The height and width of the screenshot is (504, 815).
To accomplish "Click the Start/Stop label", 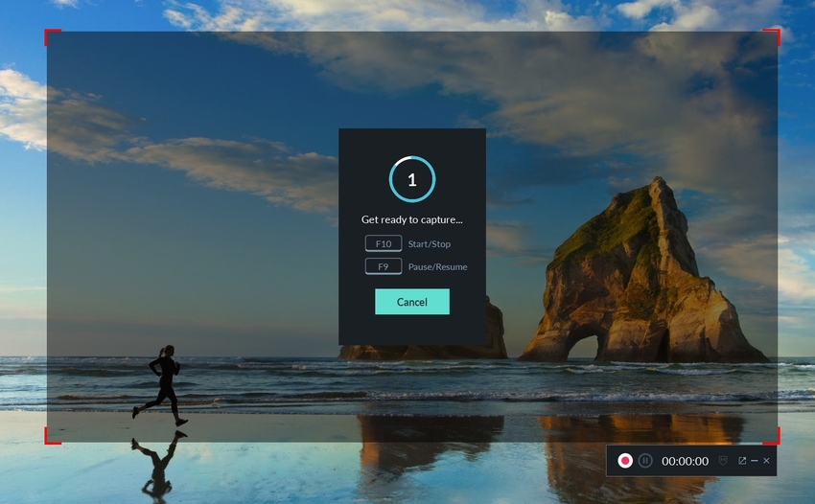I will pos(430,243).
